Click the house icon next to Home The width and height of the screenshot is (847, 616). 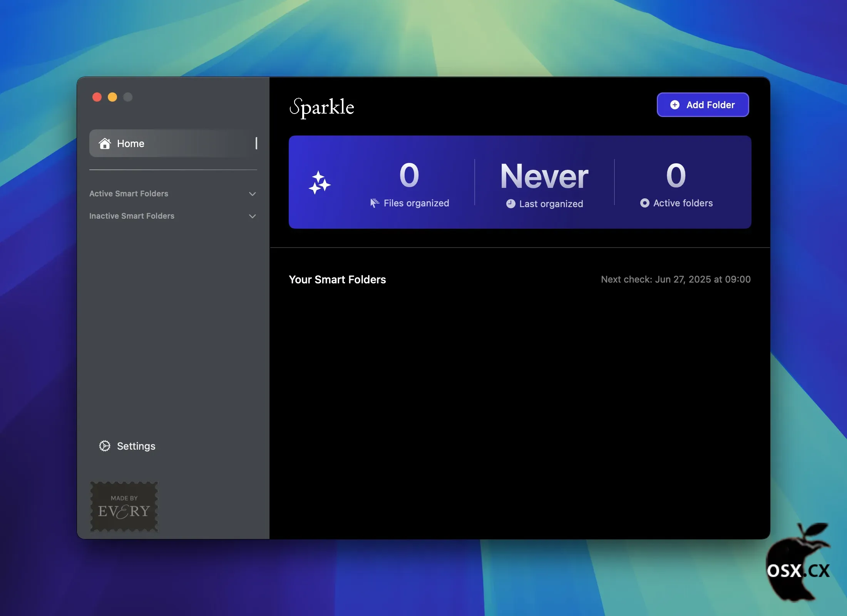click(105, 143)
